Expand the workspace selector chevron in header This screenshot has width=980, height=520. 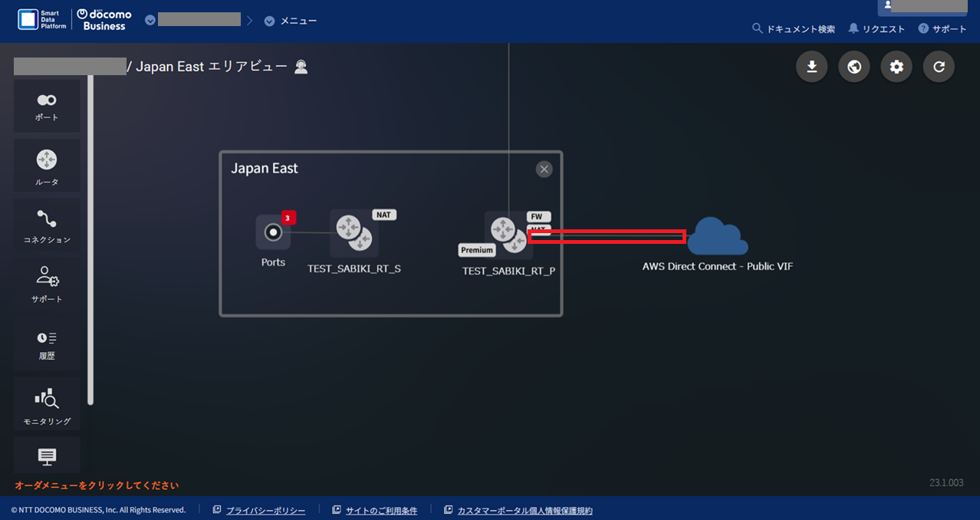point(150,20)
